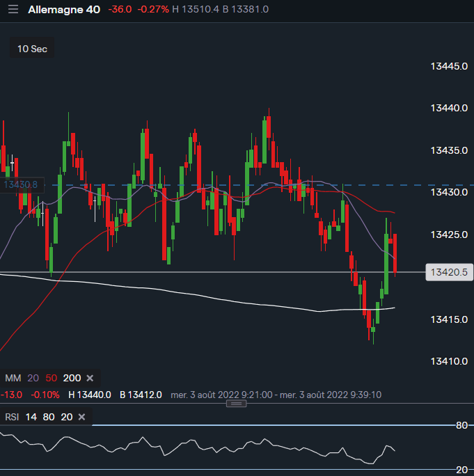Click the -36.0 daily change value
This screenshot has height=476, width=474.
[120, 10]
